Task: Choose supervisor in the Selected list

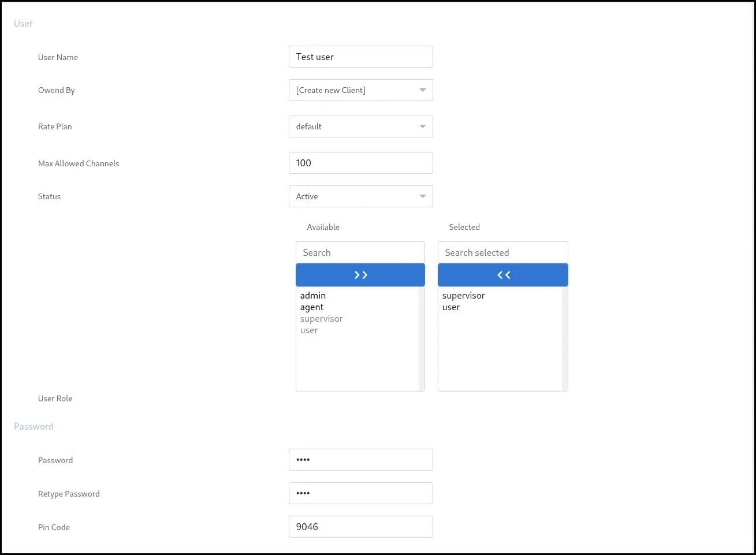Action: tap(464, 296)
